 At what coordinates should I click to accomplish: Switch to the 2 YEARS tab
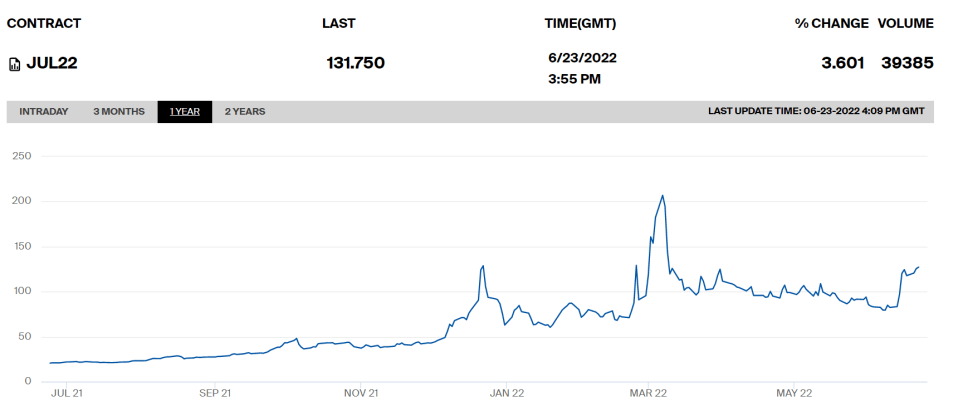click(x=245, y=112)
